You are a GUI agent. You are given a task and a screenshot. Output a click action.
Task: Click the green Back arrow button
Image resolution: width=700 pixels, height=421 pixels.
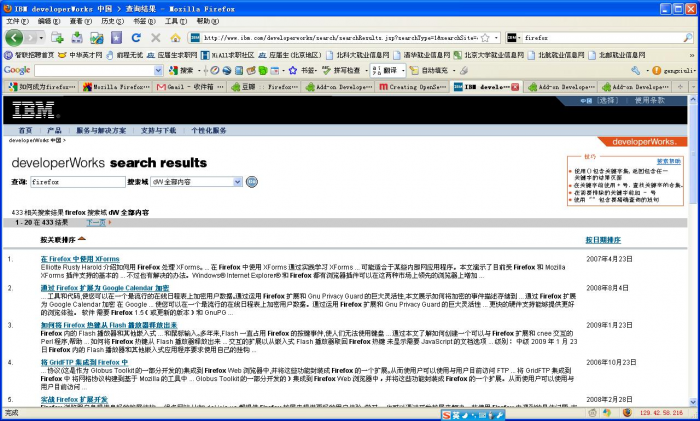(14, 38)
